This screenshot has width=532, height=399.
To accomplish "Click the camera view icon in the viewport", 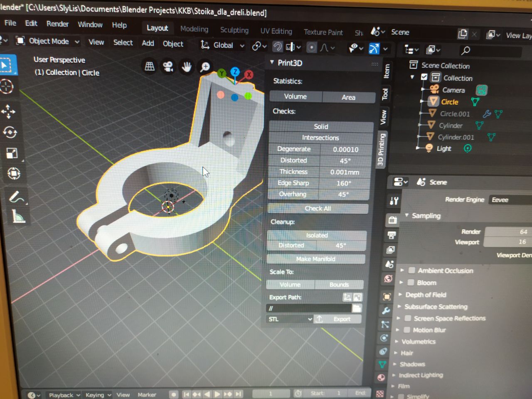I will pyautogui.click(x=168, y=66).
